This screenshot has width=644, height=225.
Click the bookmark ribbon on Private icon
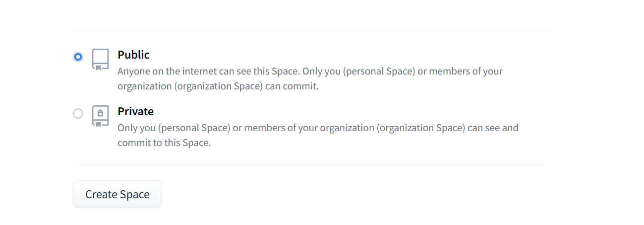click(98, 124)
